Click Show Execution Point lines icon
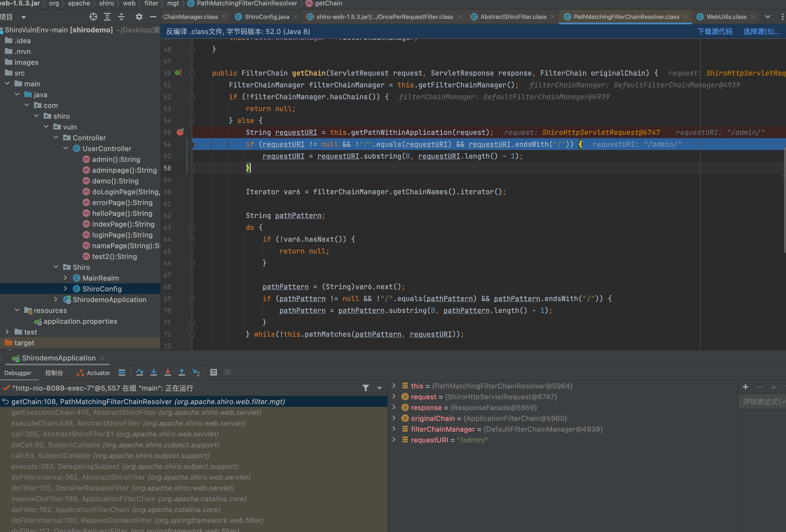The width and height of the screenshot is (786, 532). (x=122, y=372)
